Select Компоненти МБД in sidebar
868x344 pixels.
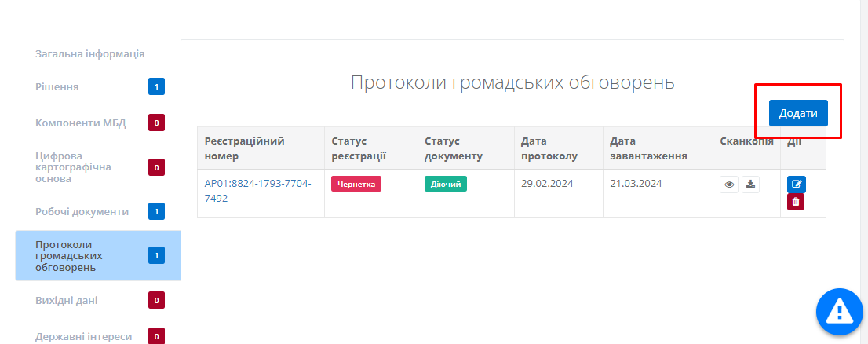click(x=80, y=123)
